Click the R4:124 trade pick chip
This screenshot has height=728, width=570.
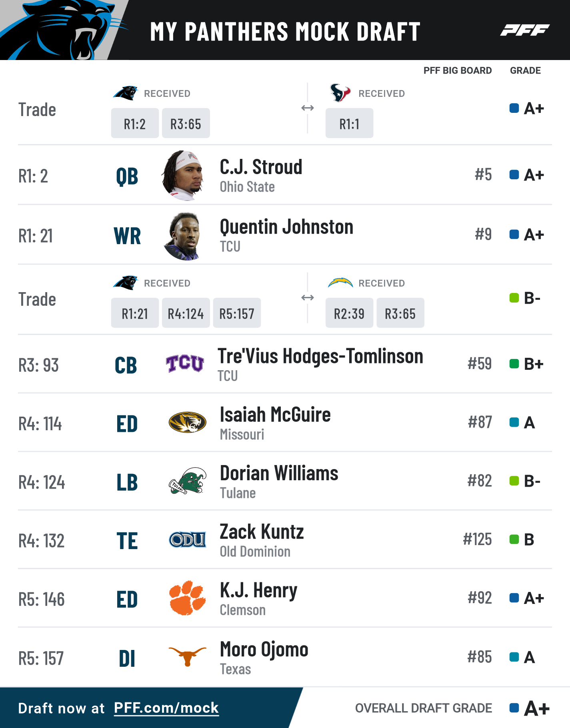[x=186, y=313]
